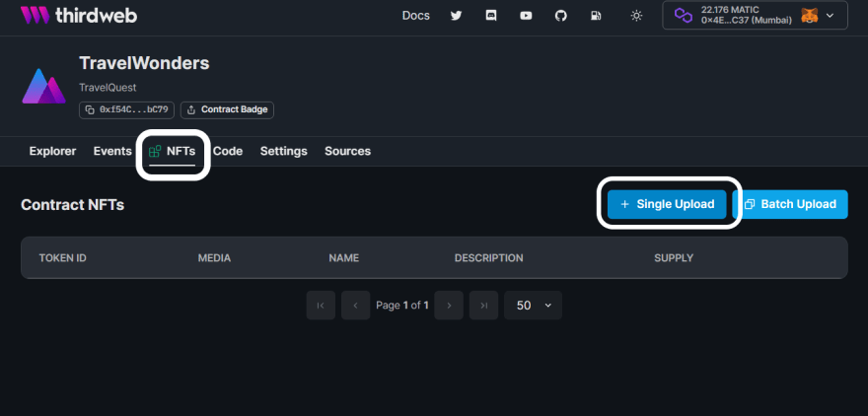
Task: Click the Polygon network chain icon
Action: (683, 16)
